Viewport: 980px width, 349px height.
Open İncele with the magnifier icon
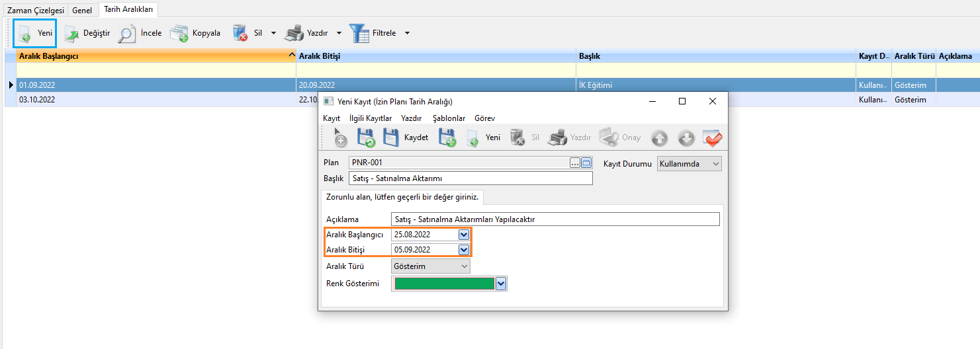127,33
